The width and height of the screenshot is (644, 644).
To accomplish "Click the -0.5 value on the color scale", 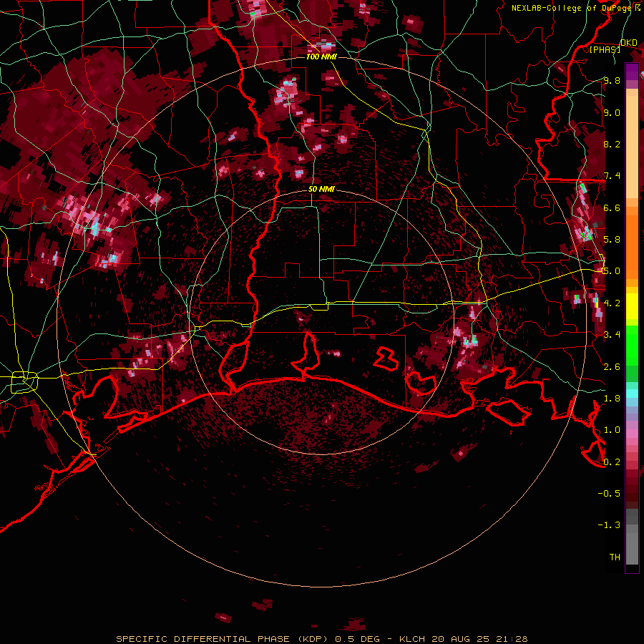I will click(609, 494).
